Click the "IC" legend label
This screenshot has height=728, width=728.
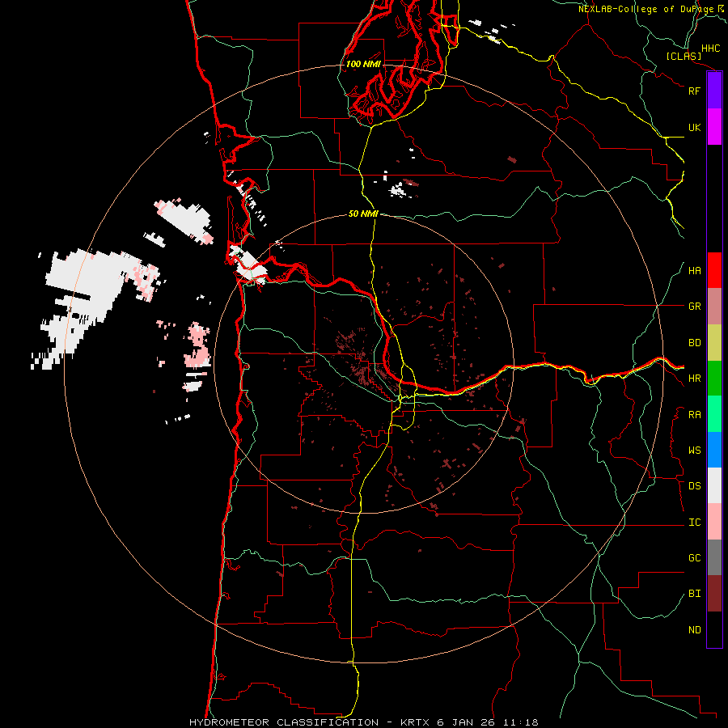coord(694,523)
